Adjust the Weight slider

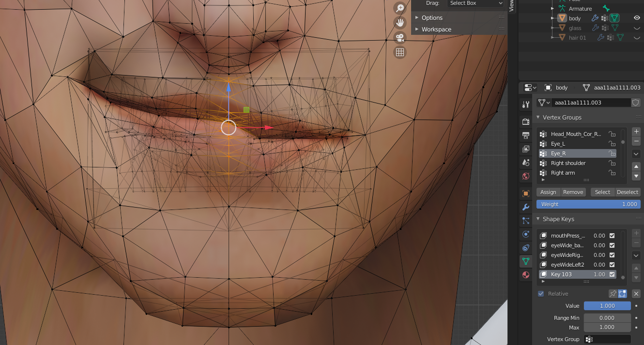tap(588, 204)
